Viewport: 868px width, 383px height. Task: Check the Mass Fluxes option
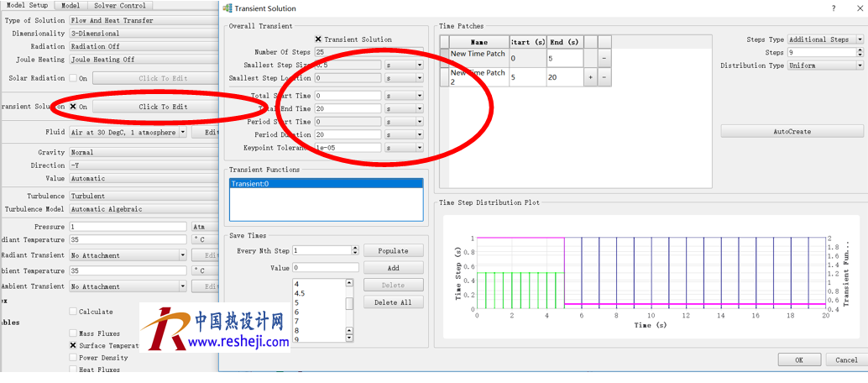tap(73, 333)
